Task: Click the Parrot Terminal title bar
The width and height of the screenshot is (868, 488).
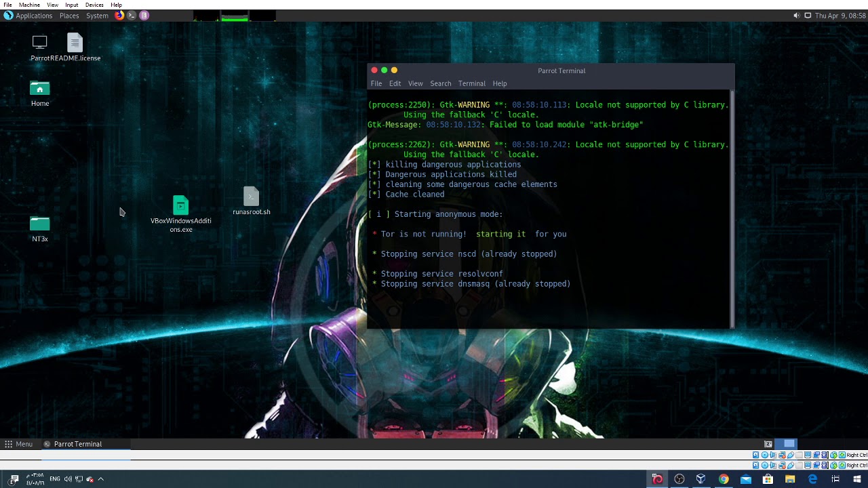Action: 551,70
